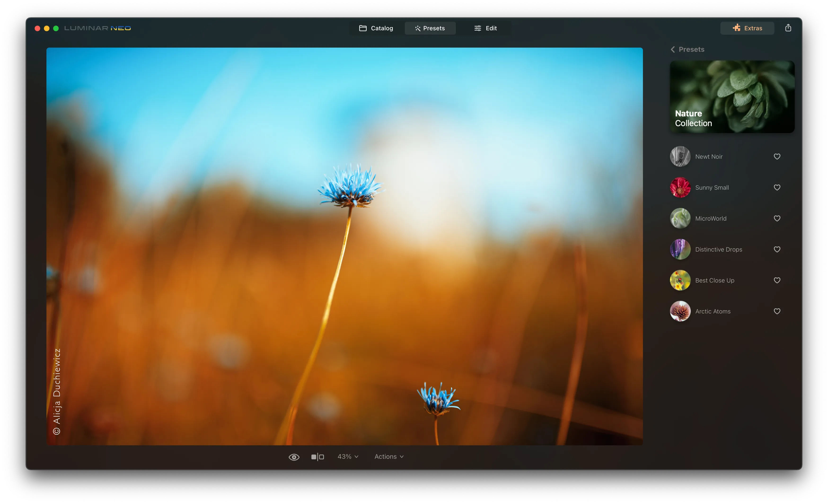This screenshot has width=828, height=504.
Task: Favorite the Sunny Small preset heart
Action: [777, 188]
